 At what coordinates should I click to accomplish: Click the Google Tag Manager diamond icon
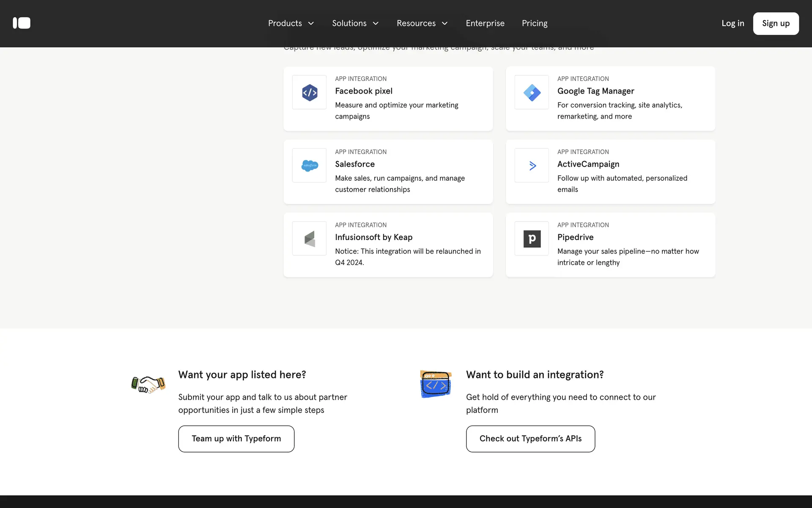[532, 92]
